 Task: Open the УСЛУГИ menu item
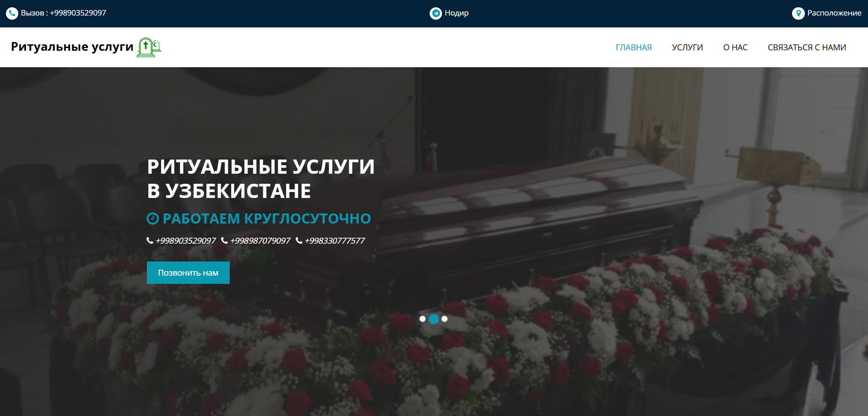click(687, 48)
